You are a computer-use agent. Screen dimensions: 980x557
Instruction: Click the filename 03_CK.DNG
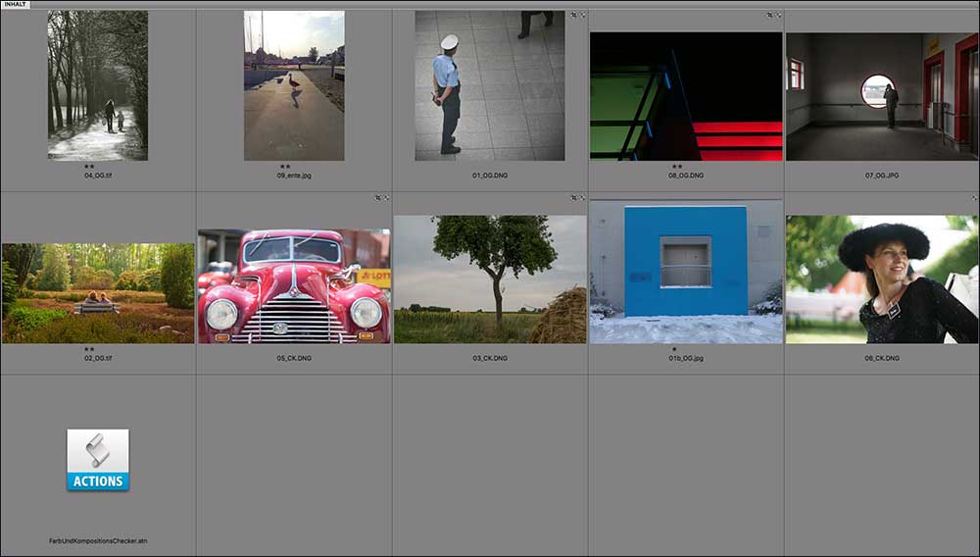[x=490, y=358]
